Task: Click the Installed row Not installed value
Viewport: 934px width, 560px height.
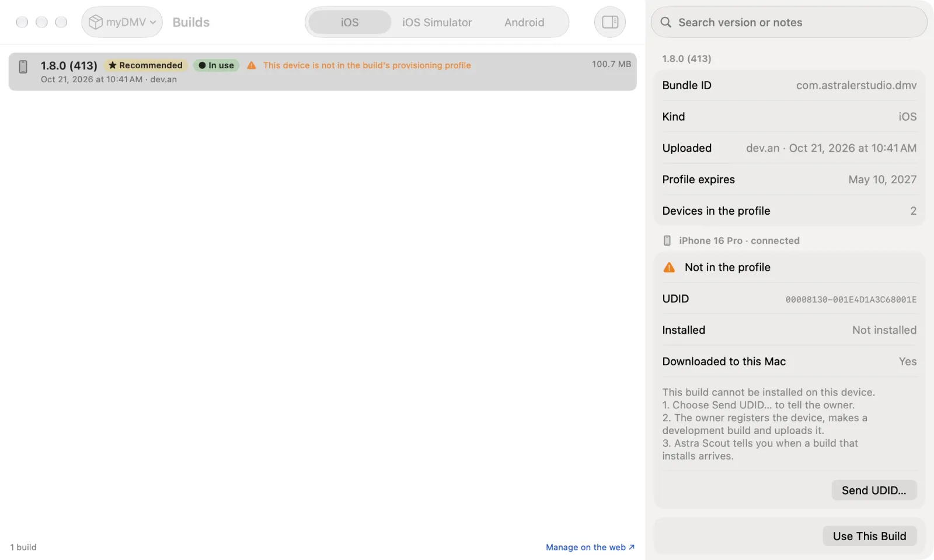Action: (x=884, y=330)
